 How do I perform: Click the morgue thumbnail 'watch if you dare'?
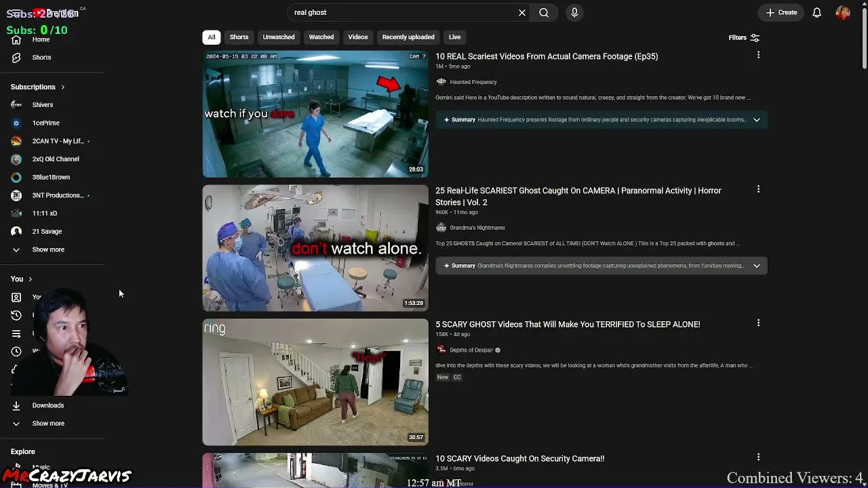pyautogui.click(x=315, y=114)
